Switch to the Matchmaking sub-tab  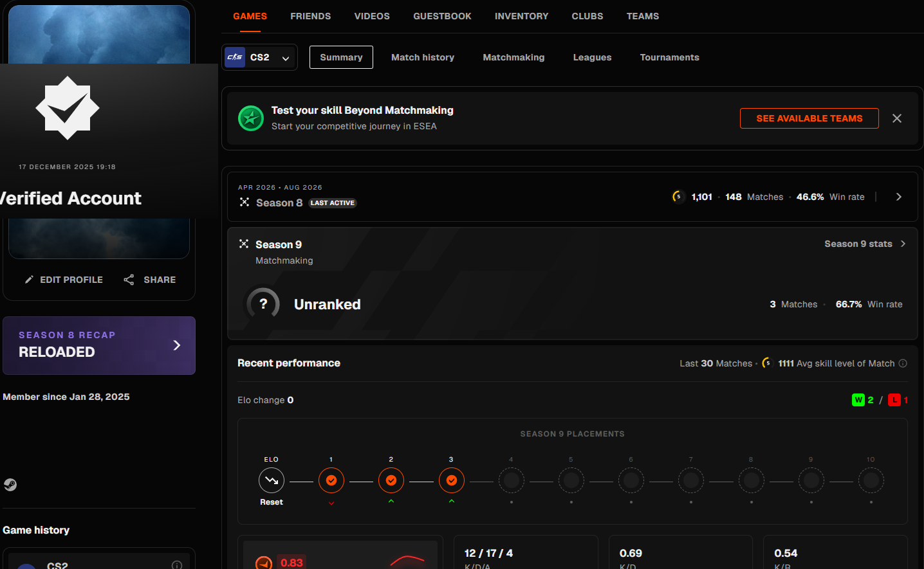[x=513, y=57]
